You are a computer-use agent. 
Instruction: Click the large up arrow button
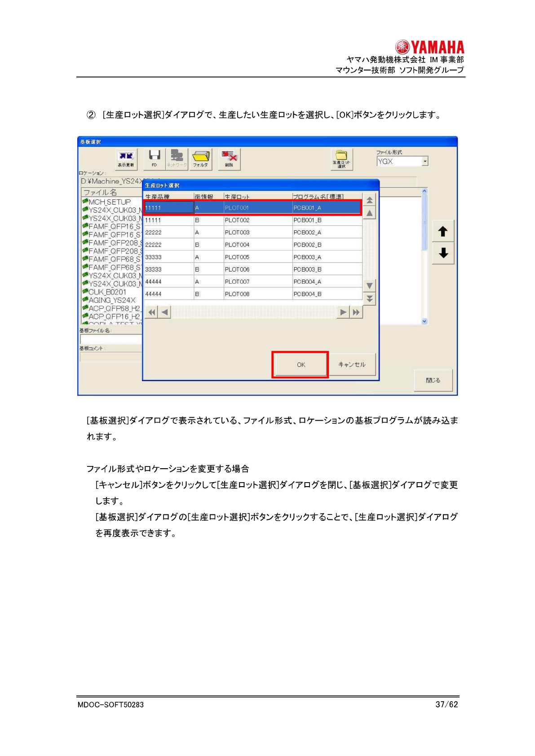[443, 231]
